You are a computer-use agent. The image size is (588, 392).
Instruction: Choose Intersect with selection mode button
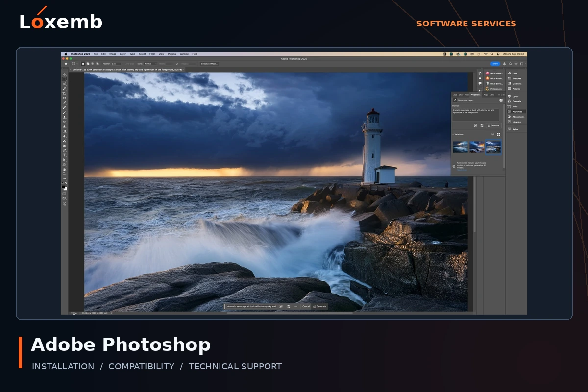pos(98,64)
